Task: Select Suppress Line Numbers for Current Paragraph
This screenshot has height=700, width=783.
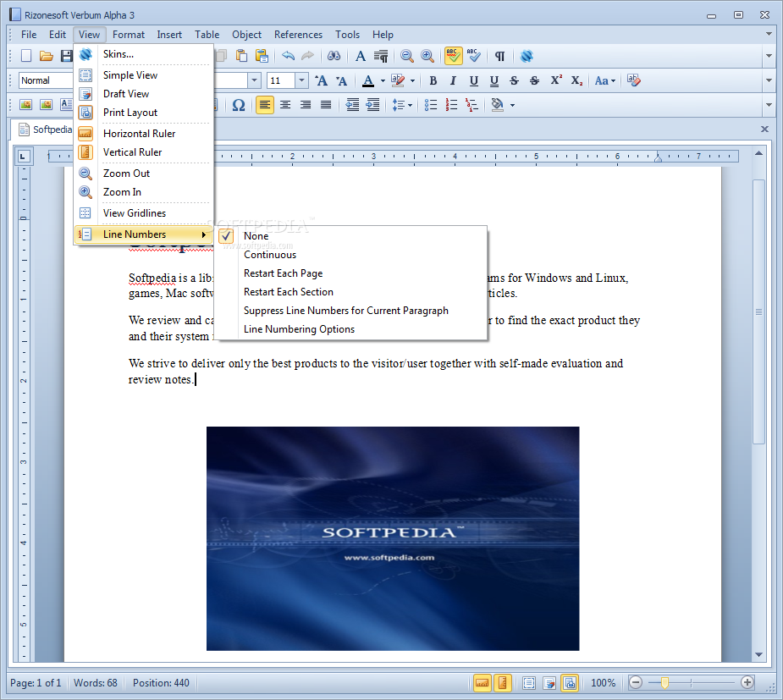Action: tap(352, 311)
